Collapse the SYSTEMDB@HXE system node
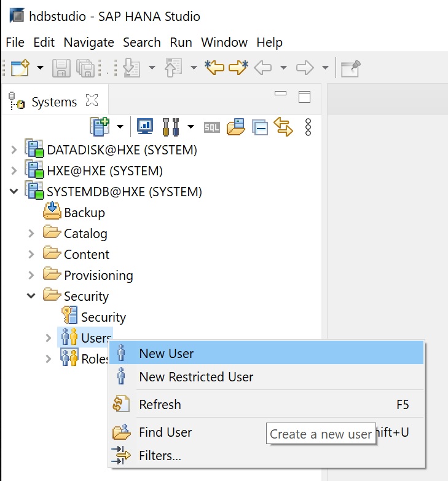This screenshot has width=448, height=481. 14,192
